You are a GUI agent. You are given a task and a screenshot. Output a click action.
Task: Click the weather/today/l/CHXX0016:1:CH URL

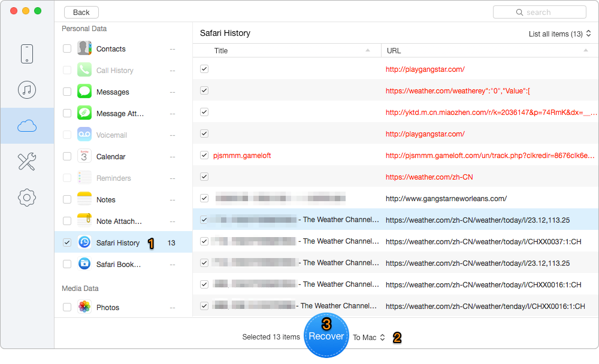(483, 284)
